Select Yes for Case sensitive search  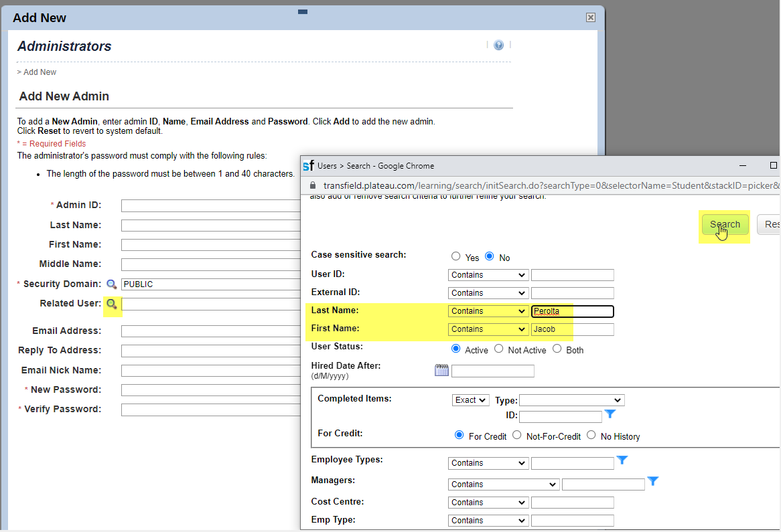coord(456,256)
